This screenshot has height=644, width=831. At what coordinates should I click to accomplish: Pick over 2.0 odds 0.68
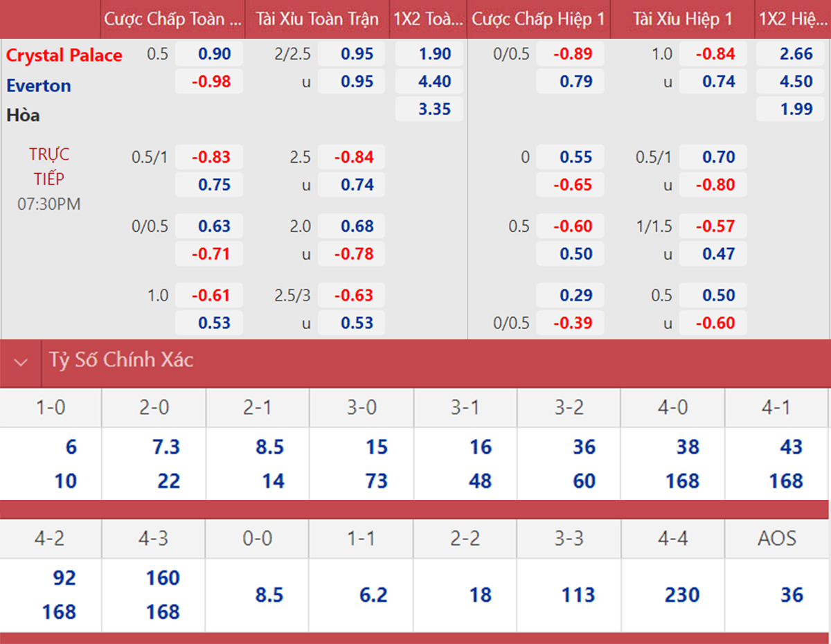coord(352,226)
